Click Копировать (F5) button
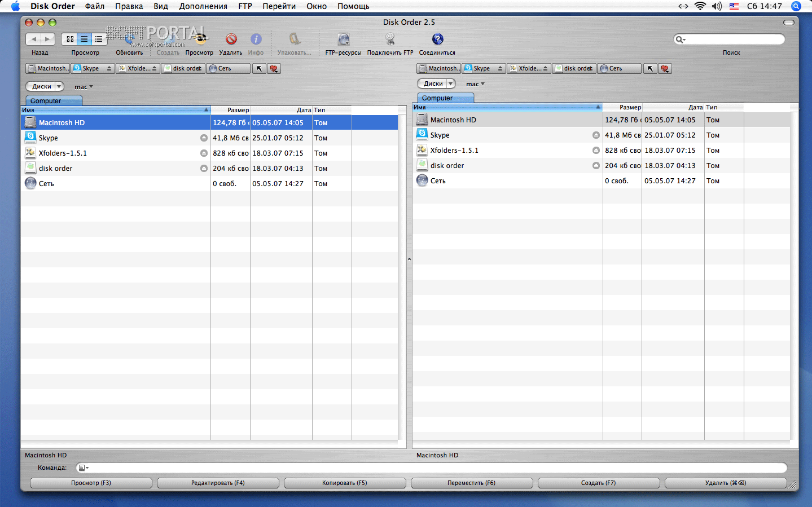Image resolution: width=812 pixels, height=507 pixels. click(345, 483)
